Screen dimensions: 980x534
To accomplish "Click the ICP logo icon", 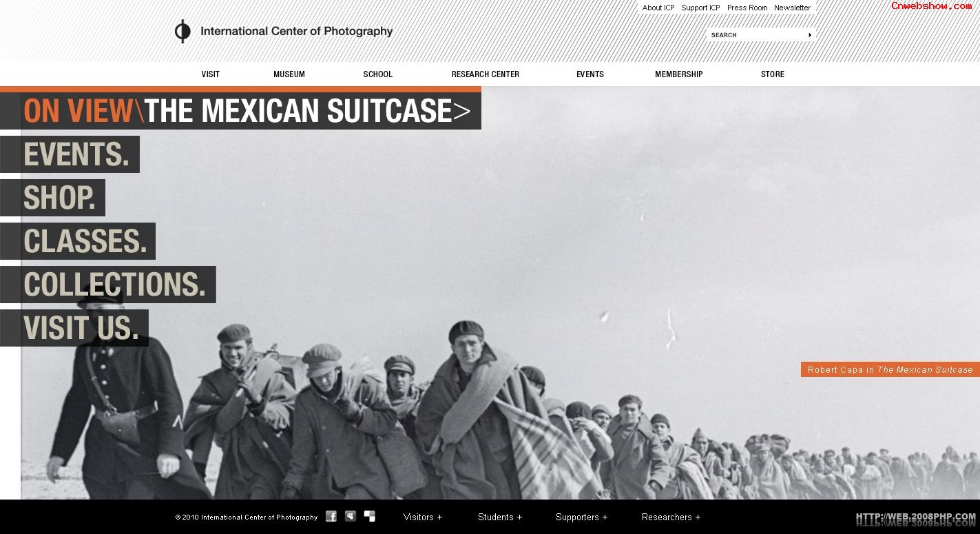I will tap(182, 31).
